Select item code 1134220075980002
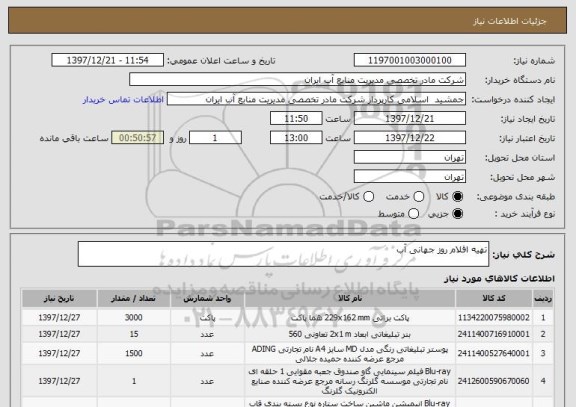The image size is (576, 407). click(x=494, y=317)
